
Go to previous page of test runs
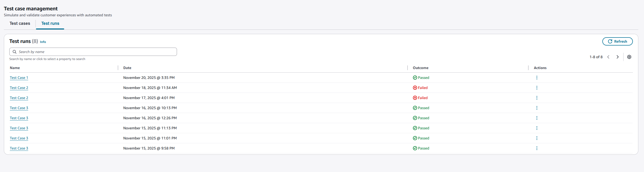pyautogui.click(x=608, y=57)
